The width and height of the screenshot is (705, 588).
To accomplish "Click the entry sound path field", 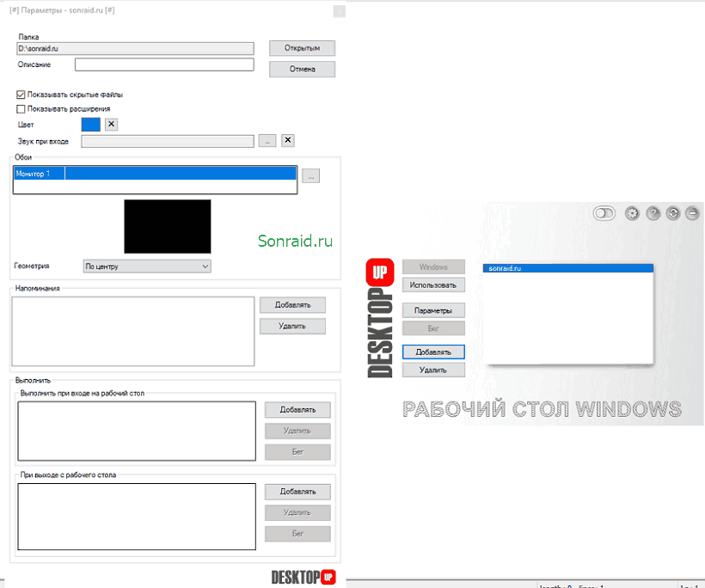I will click(168, 141).
